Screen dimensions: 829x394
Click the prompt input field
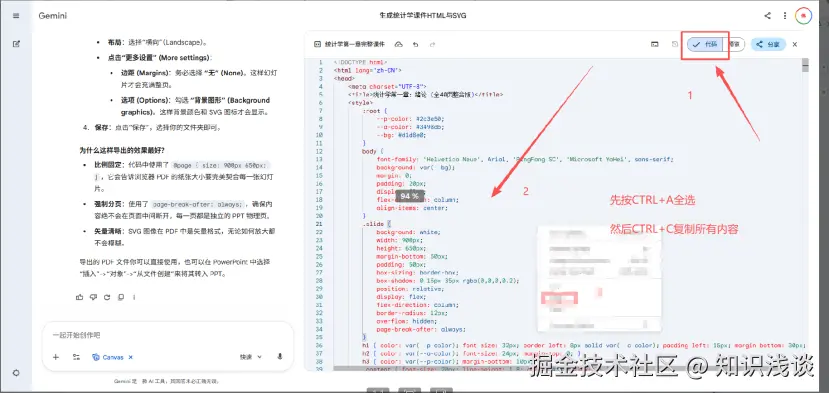pyautogui.click(x=167, y=335)
